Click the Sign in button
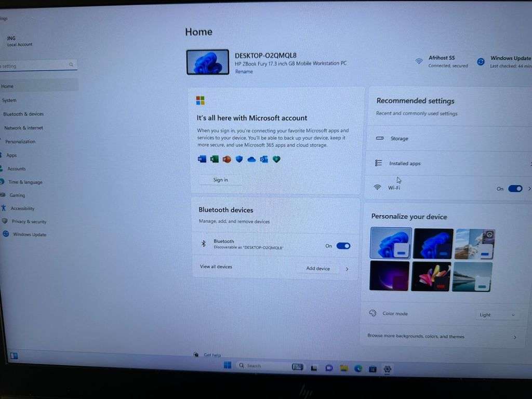This screenshot has width=532, height=399. tap(220, 180)
